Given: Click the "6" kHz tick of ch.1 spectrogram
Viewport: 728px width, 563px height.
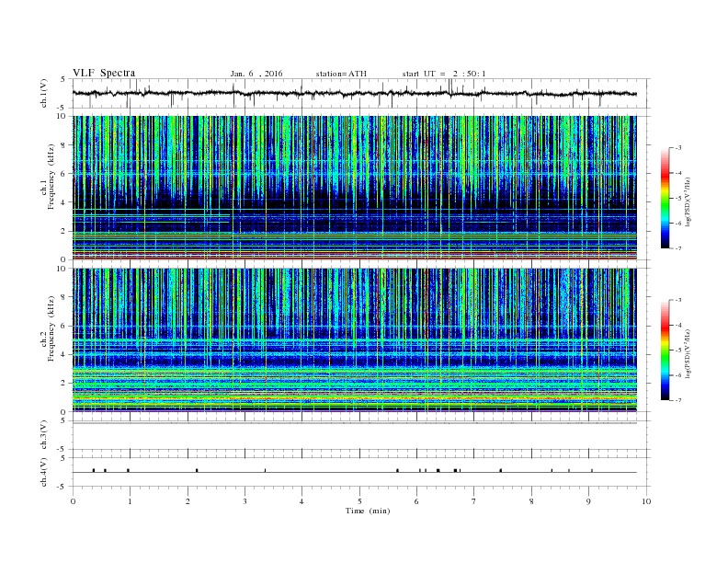Looking at the screenshot, I should [64, 174].
